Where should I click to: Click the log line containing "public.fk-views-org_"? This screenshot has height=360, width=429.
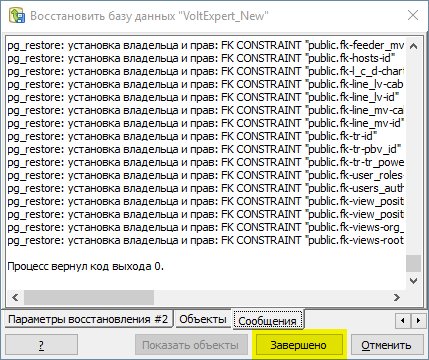pyautogui.click(x=205, y=227)
